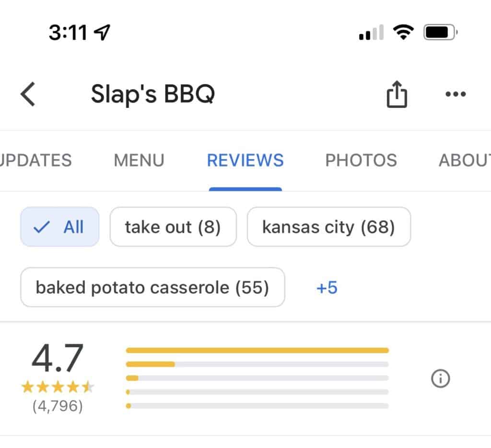The image size is (491, 448).
Task: Open the share icon
Action: coord(397,94)
